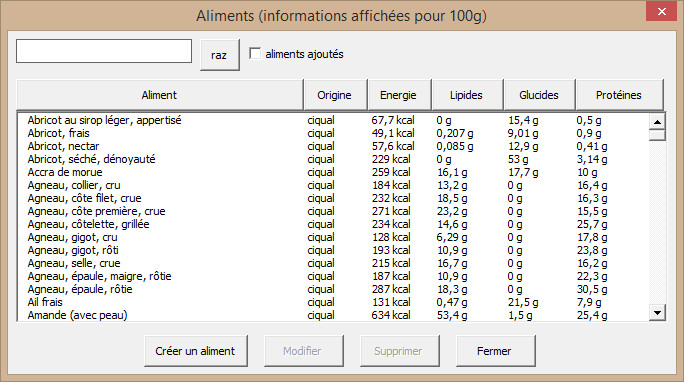Click the 259 kcal energy value
Screen dimensions: 684x382
[x=391, y=172]
